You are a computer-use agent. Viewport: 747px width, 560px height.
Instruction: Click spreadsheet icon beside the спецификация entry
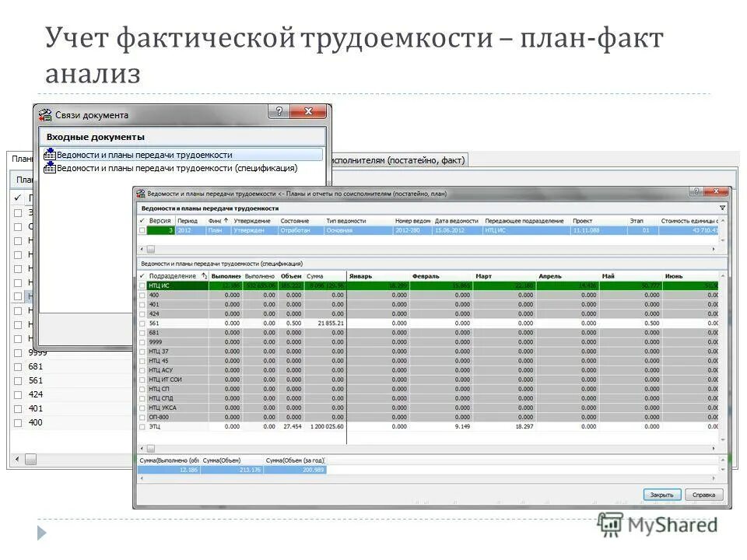coord(51,168)
